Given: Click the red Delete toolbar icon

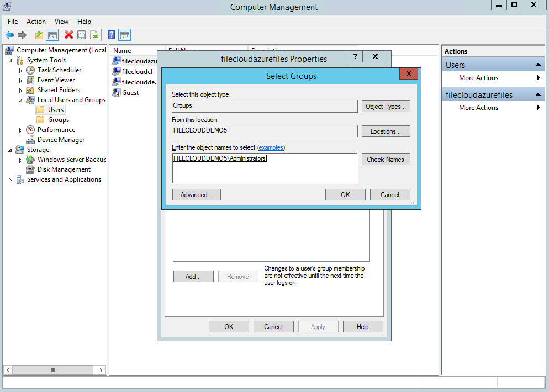Looking at the screenshot, I should (68, 35).
